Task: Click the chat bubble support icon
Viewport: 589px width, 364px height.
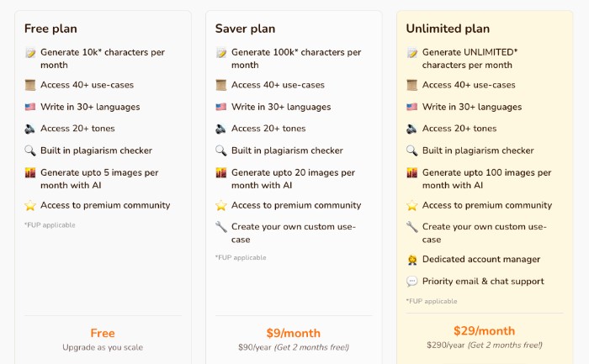Action: click(x=412, y=282)
